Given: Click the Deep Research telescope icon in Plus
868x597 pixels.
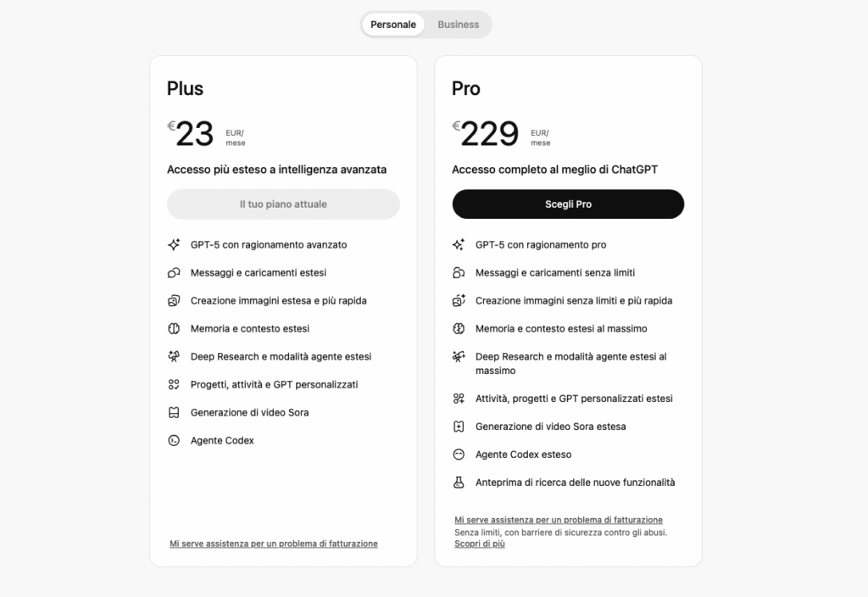Looking at the screenshot, I should 174,357.
